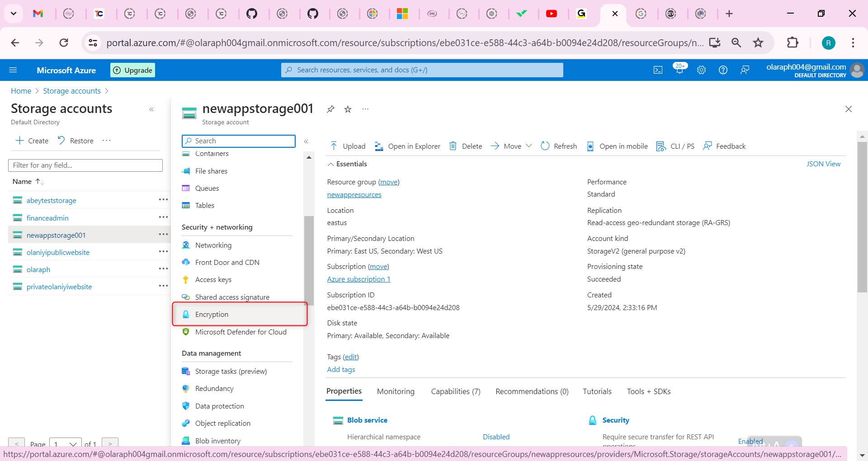
Task: Open ellipsis menu for privateolaniyiwebsite
Action: [163, 286]
